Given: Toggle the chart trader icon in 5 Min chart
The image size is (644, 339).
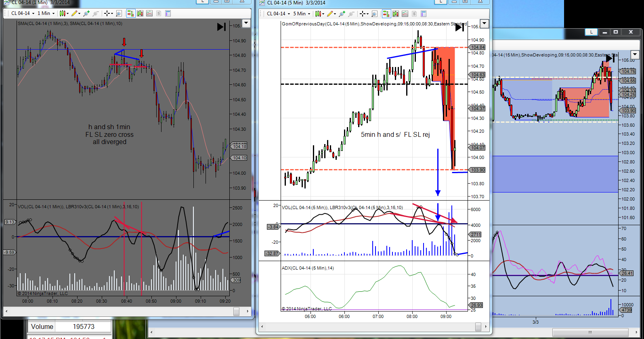Looking at the screenshot, I should click(x=386, y=14).
